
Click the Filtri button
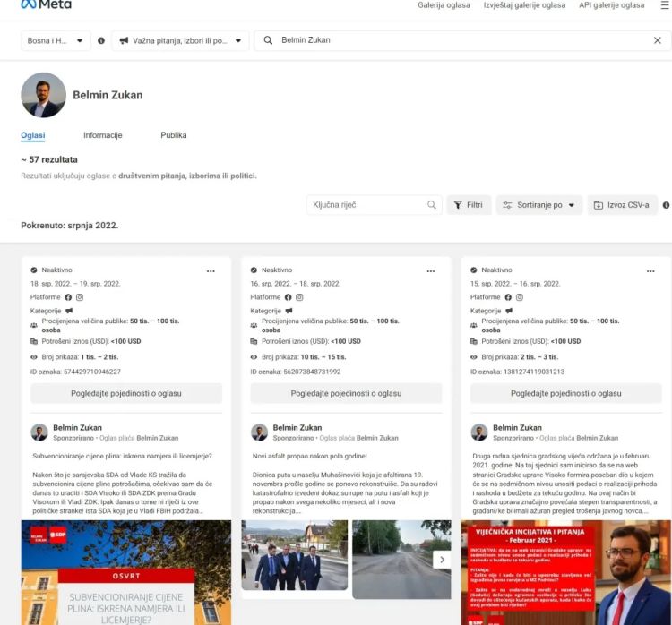469,205
